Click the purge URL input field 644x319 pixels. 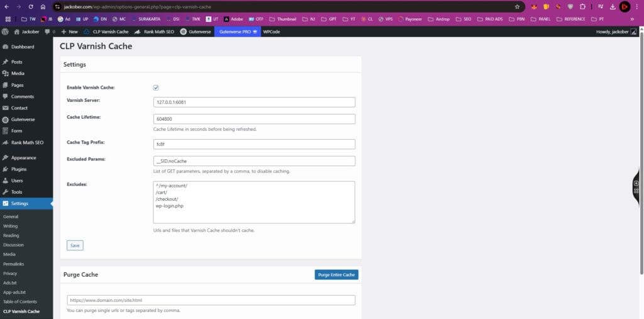coord(211,300)
